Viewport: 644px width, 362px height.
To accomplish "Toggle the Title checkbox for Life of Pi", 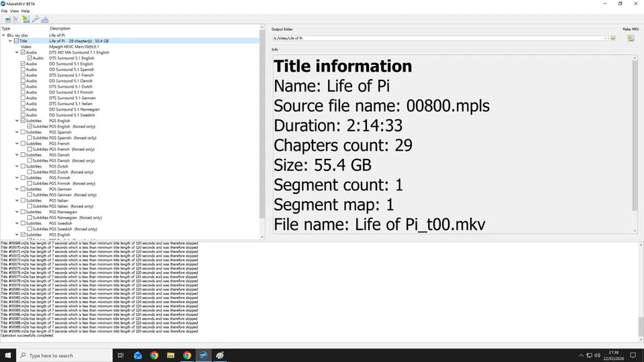I will click(16, 41).
